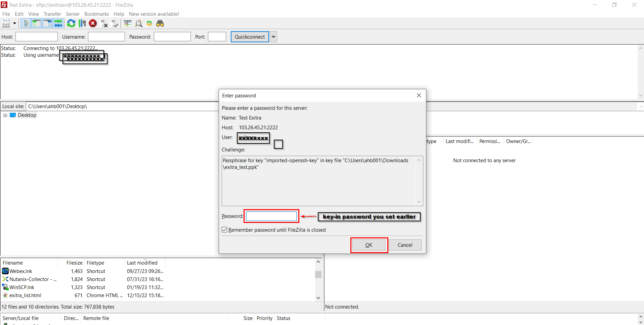This screenshot has width=644, height=325.
Task: Click local file list scroll-down arrow
Action: (x=318, y=298)
